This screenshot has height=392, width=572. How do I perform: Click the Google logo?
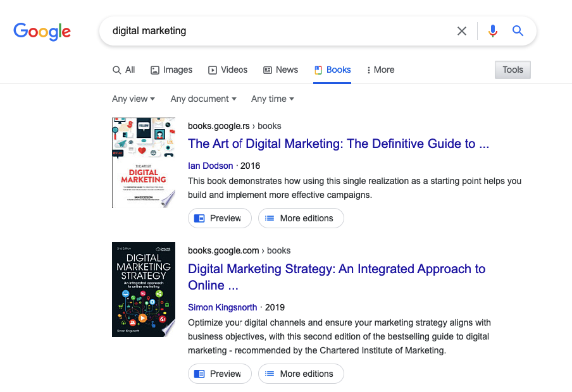[x=42, y=31]
